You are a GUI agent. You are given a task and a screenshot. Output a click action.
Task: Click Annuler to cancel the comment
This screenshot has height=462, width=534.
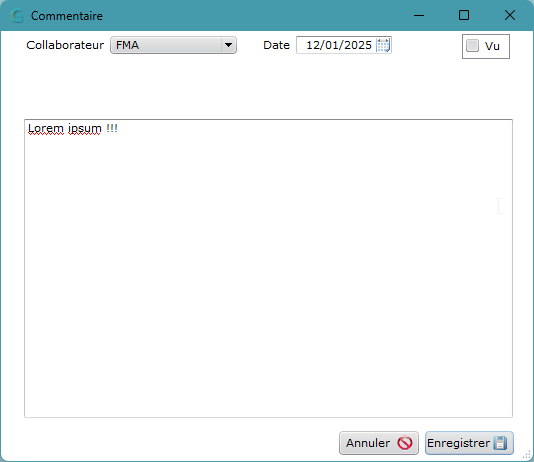(379, 443)
